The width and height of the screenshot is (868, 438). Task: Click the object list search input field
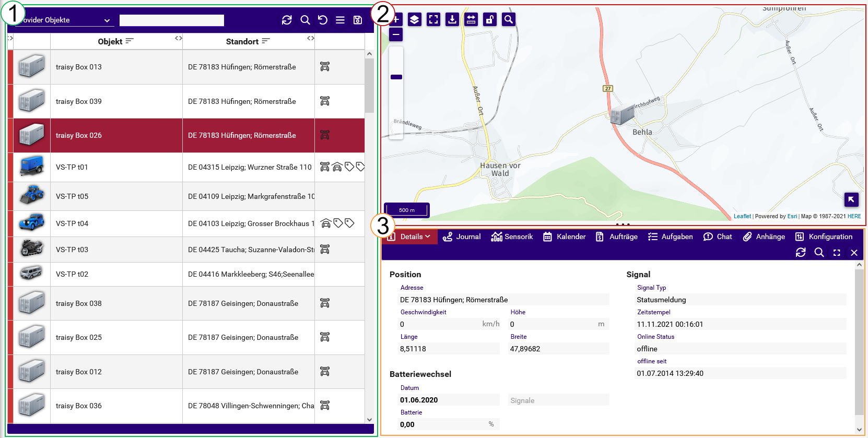pos(171,20)
